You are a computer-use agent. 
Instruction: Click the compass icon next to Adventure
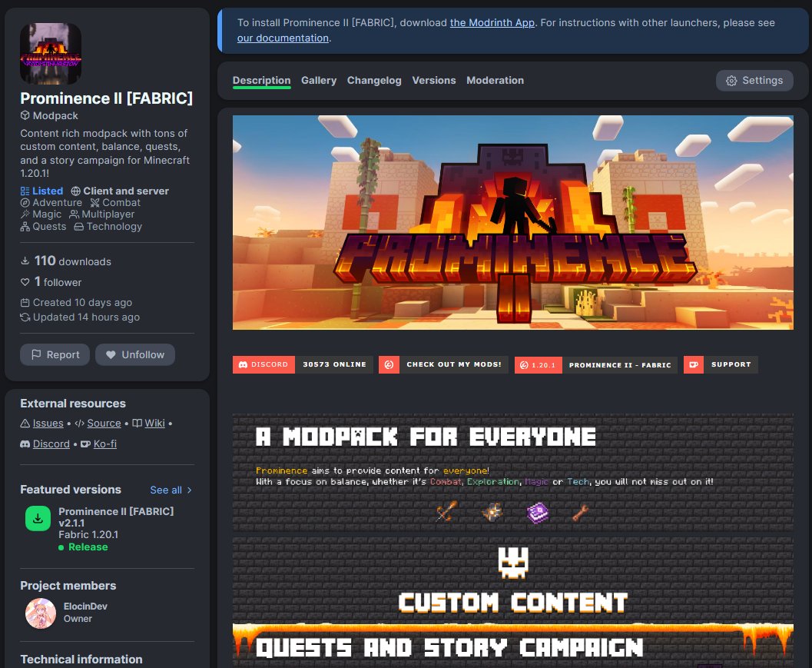click(25, 203)
